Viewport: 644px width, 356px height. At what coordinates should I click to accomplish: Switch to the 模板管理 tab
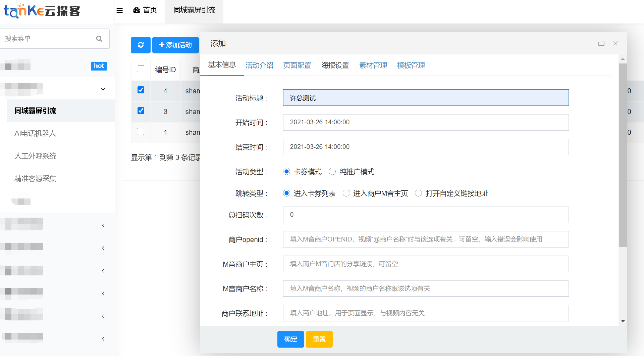(x=411, y=65)
